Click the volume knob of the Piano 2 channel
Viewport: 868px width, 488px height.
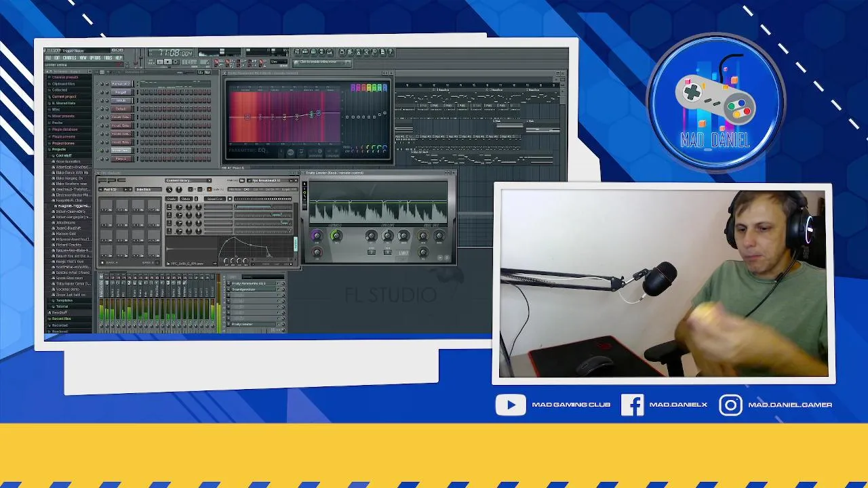106,159
